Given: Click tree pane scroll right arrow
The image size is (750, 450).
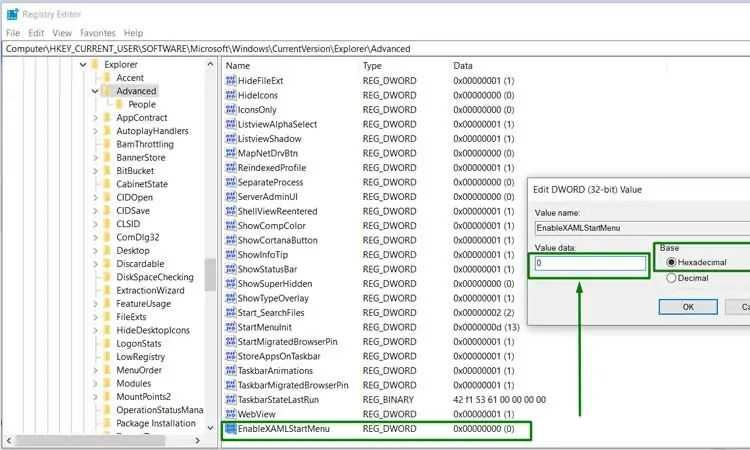Looking at the screenshot, I should point(198,440).
